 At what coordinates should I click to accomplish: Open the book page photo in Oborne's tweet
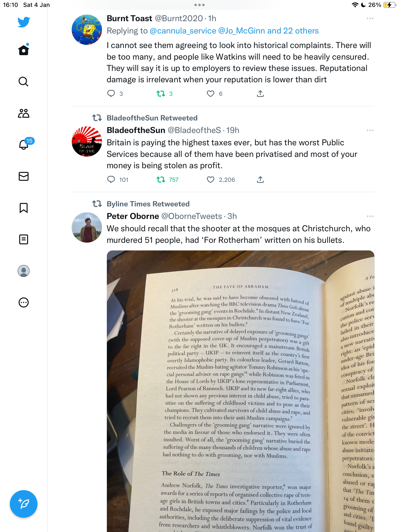click(241, 391)
